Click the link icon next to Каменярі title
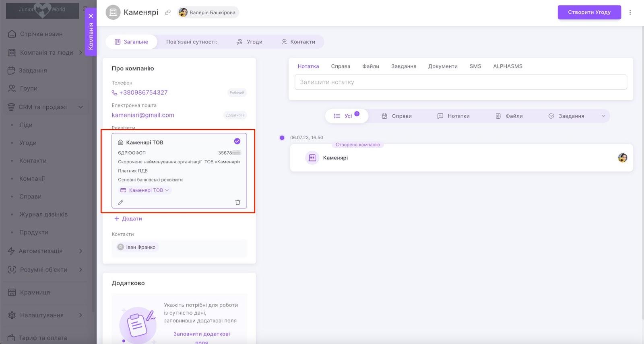 [x=168, y=12]
